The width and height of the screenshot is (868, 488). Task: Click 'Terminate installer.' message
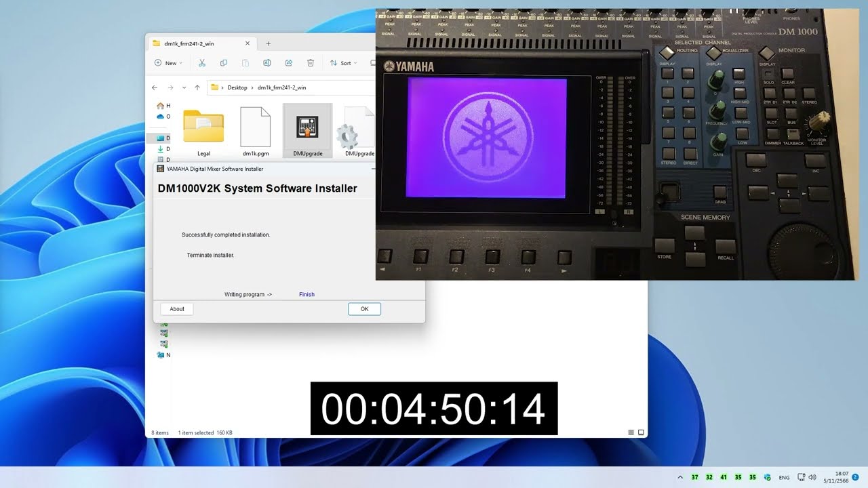click(210, 255)
